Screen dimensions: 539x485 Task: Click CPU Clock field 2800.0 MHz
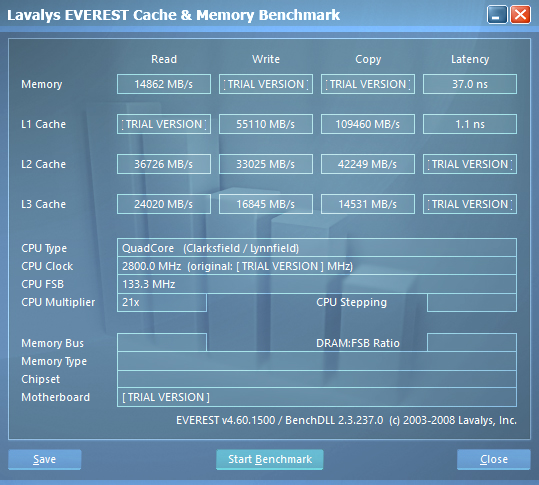[x=317, y=266]
